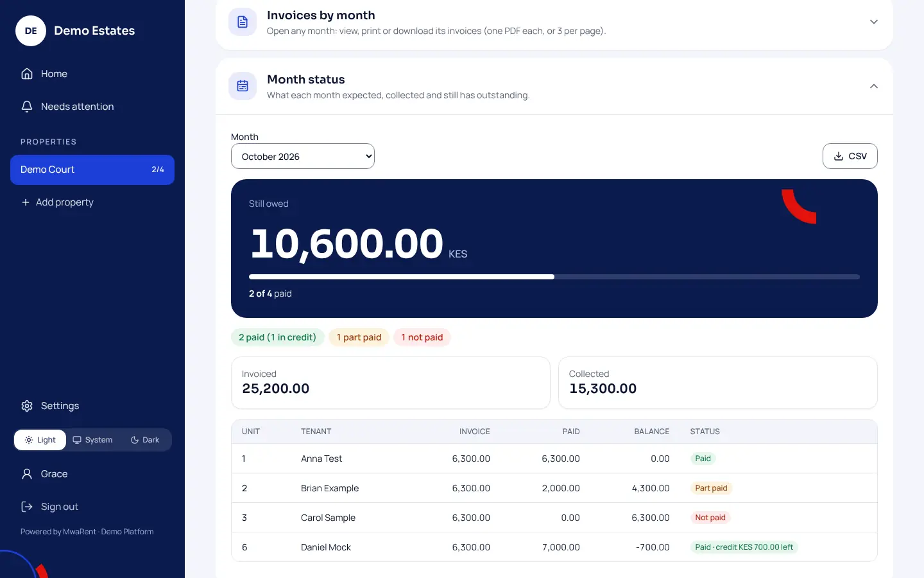
Task: Click the 1 part paid chip
Action: tap(359, 337)
